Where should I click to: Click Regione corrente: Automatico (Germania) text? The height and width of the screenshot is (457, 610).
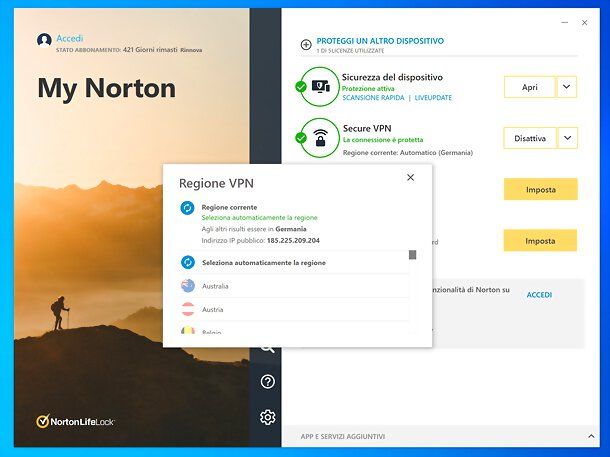(408, 153)
